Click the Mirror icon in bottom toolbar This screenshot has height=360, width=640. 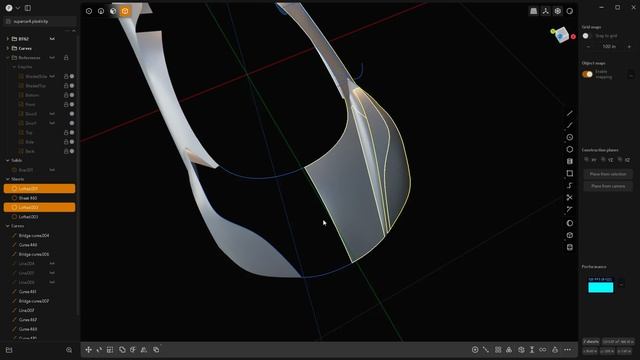[144, 350]
